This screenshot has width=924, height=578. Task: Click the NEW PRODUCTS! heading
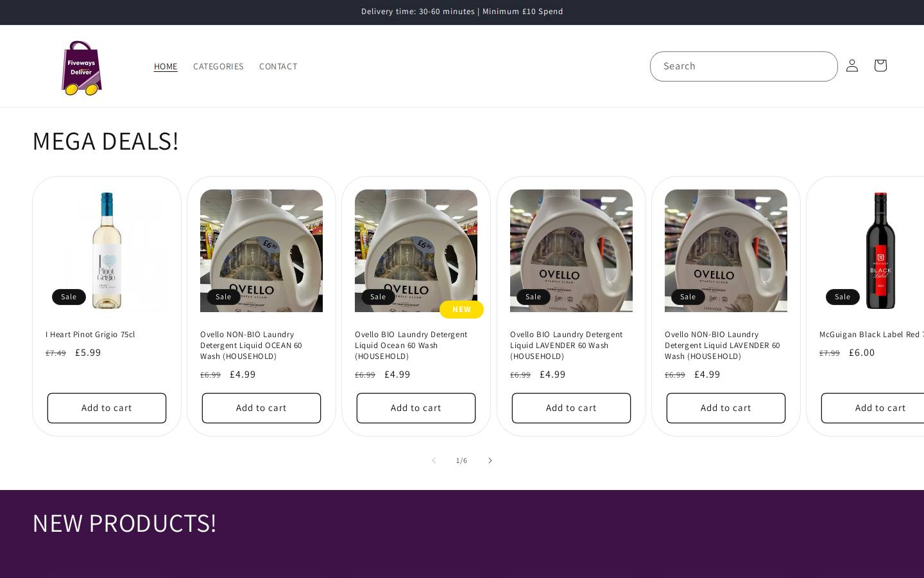[124, 523]
